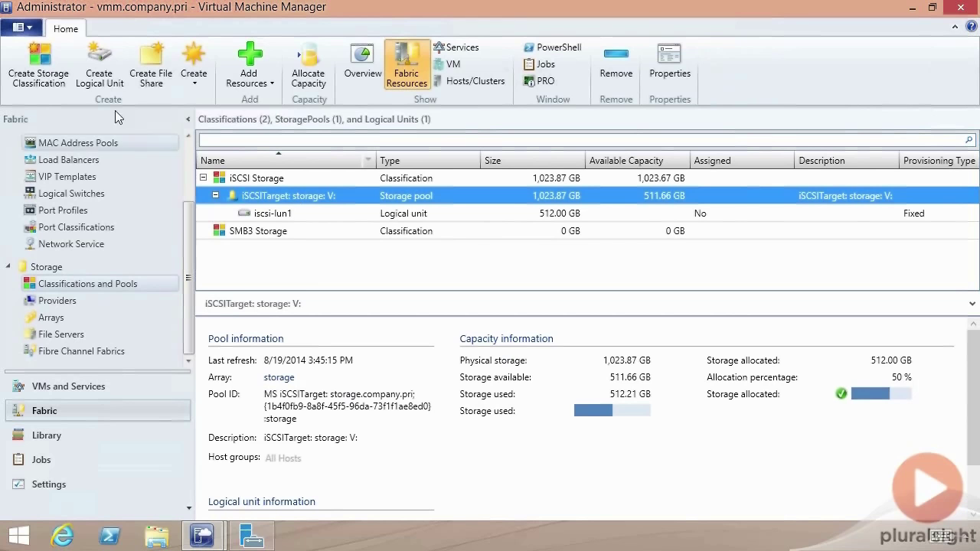This screenshot has width=980, height=551.
Task: Collapse iSCSITarget storage pool row
Action: (x=215, y=195)
